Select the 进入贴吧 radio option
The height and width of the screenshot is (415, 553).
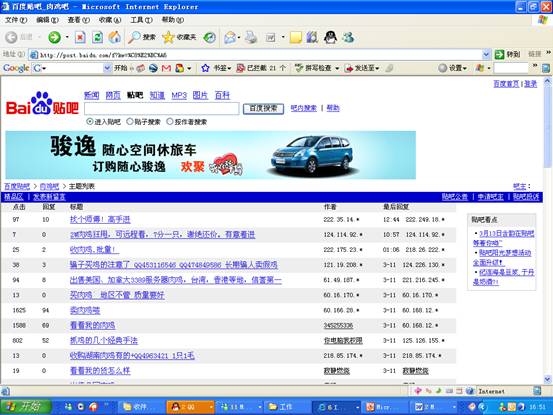pyautogui.click(x=90, y=122)
